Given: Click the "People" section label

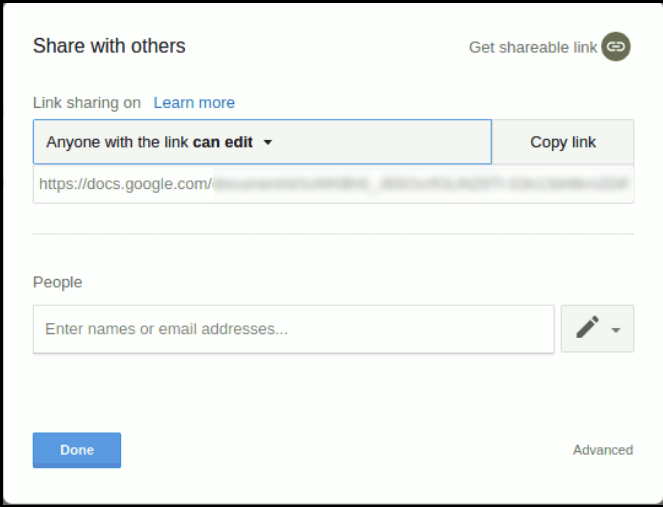Looking at the screenshot, I should coord(58,282).
